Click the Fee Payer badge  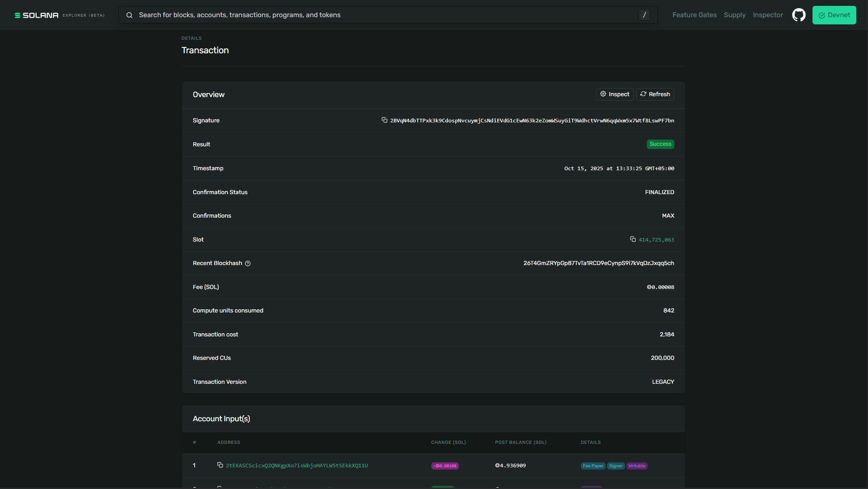pyautogui.click(x=593, y=466)
